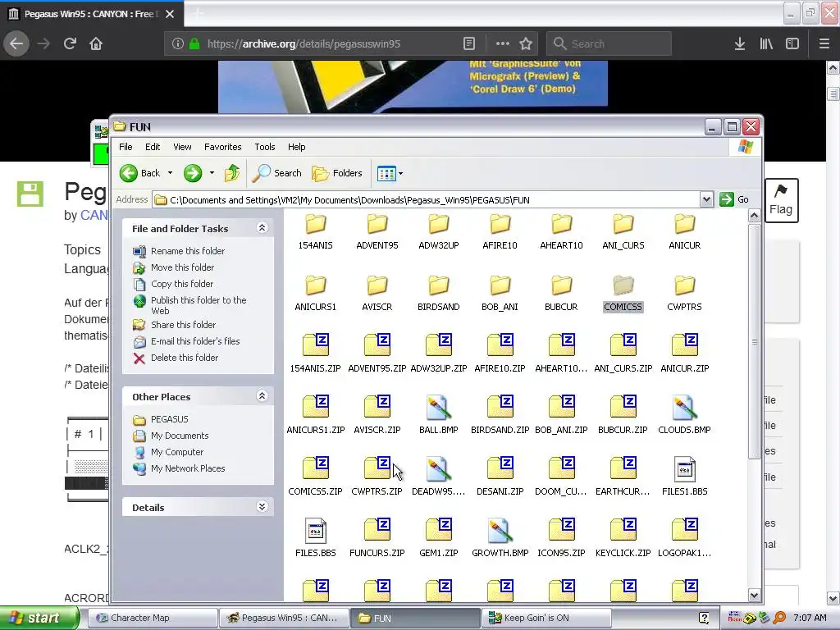Select BUBCUR.ZIP archive
The image size is (840, 630).
tap(623, 416)
